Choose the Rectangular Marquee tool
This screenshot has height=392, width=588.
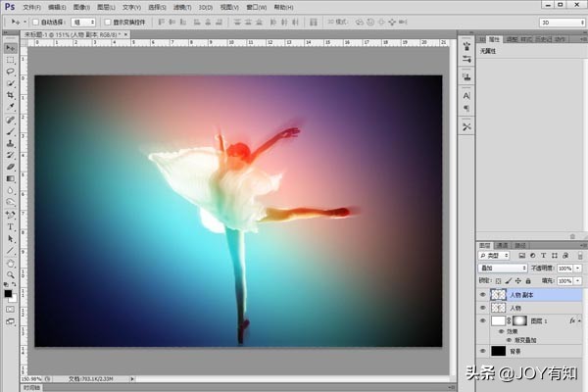[x=10, y=59]
